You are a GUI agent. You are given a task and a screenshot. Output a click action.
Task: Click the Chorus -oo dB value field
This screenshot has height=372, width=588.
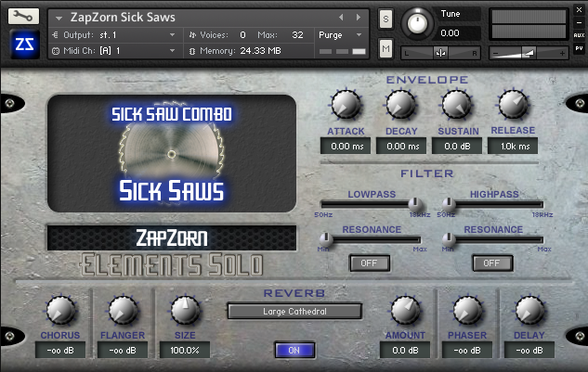(60, 351)
